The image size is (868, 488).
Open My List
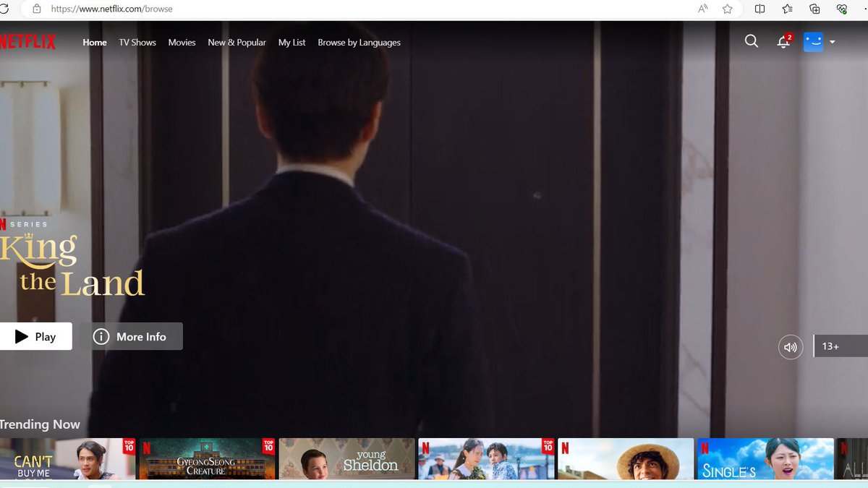[292, 43]
